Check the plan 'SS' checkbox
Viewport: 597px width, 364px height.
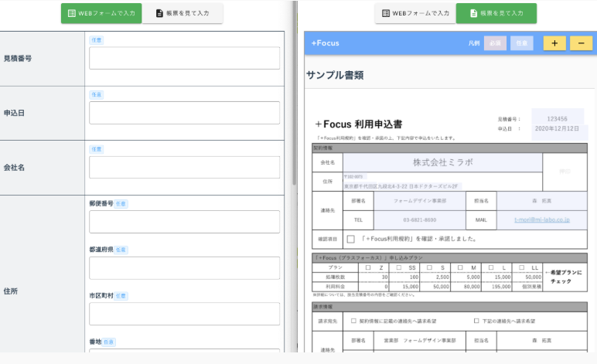[400, 267]
